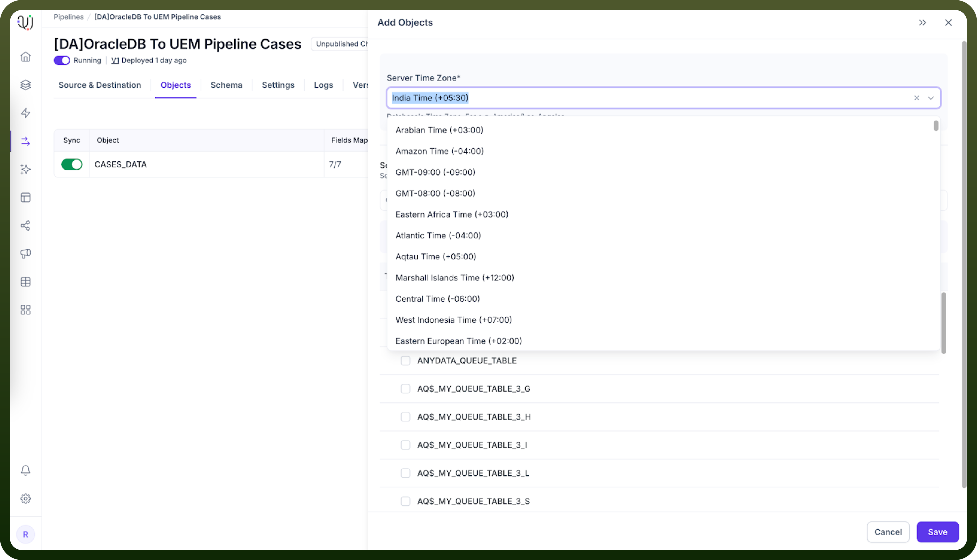This screenshot has height=560, width=977.
Task: Check AQ$_MY_QUEUE_TABLE_3_L checkbox
Action: (405, 473)
